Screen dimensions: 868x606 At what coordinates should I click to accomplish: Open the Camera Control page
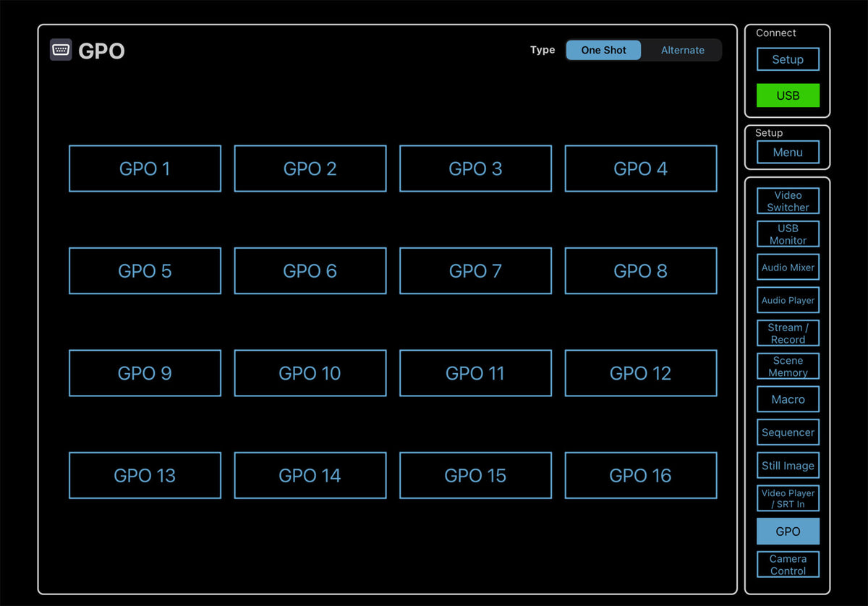(x=788, y=565)
